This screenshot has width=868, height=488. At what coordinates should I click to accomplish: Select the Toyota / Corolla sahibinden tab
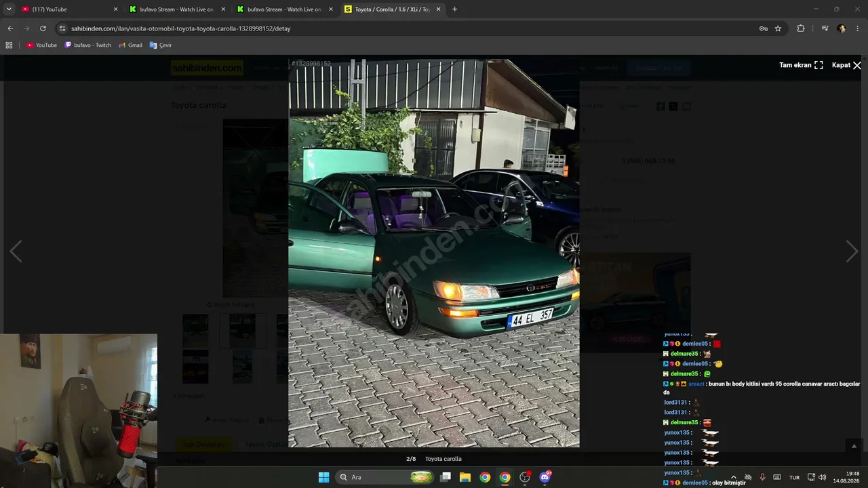393,9
